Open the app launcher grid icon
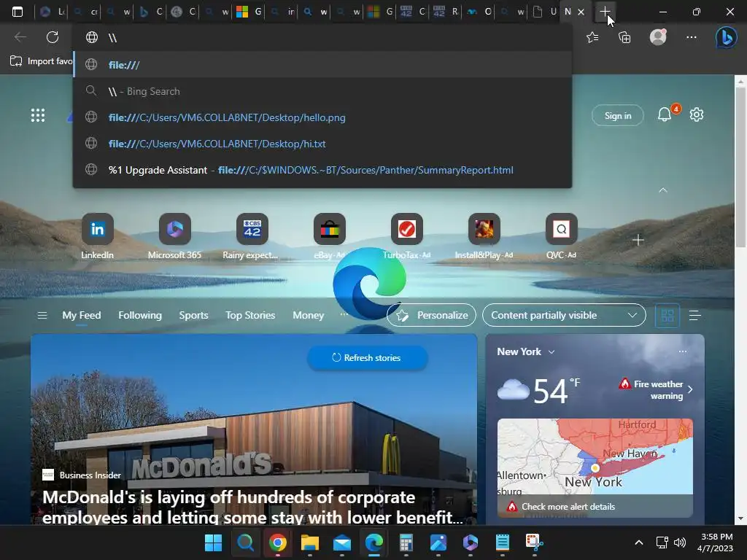This screenshot has height=560, width=747. click(x=38, y=115)
